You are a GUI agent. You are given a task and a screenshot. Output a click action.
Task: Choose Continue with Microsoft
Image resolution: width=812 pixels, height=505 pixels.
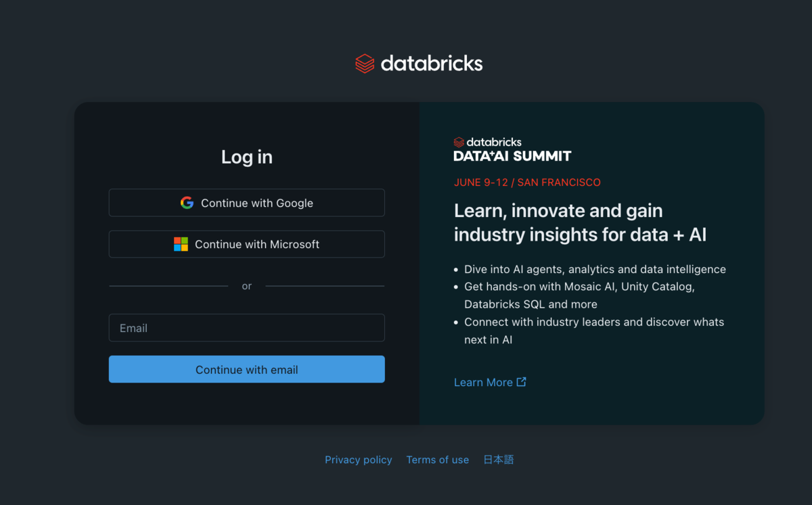247,244
